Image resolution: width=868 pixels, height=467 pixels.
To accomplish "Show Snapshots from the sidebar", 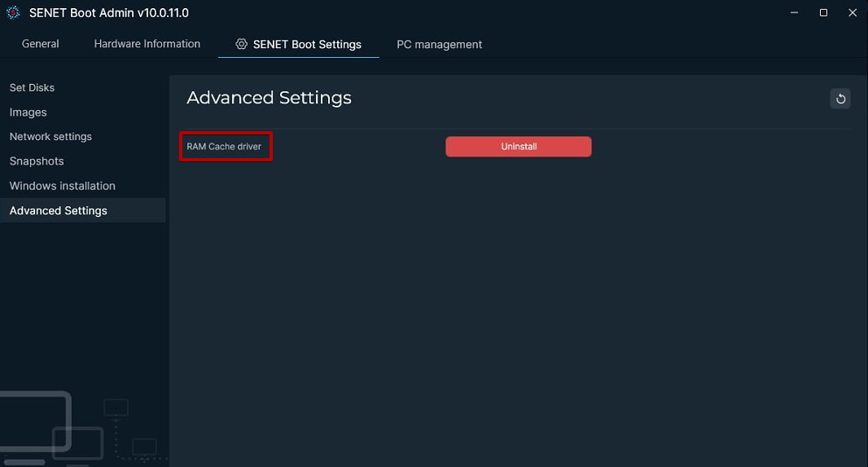I will pyautogui.click(x=37, y=161).
